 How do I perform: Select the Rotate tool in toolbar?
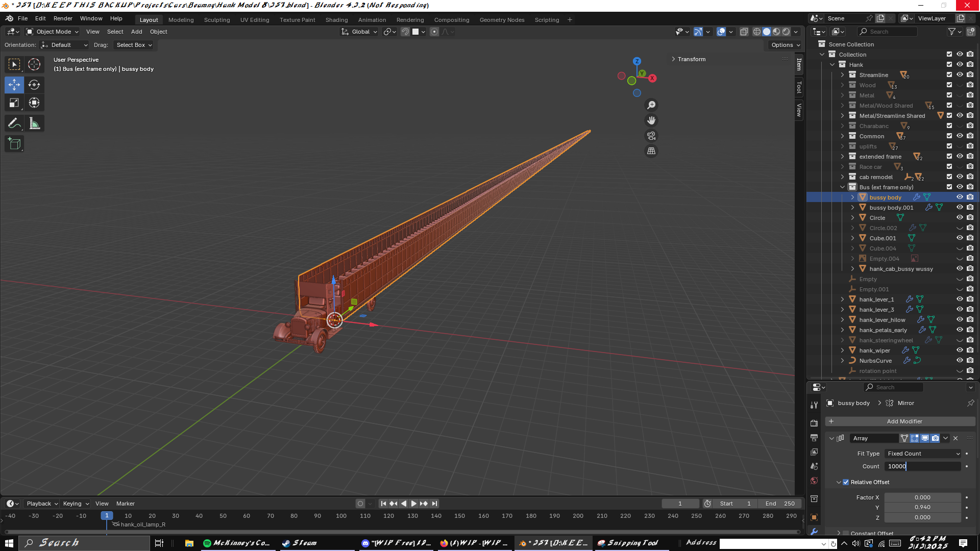point(34,85)
